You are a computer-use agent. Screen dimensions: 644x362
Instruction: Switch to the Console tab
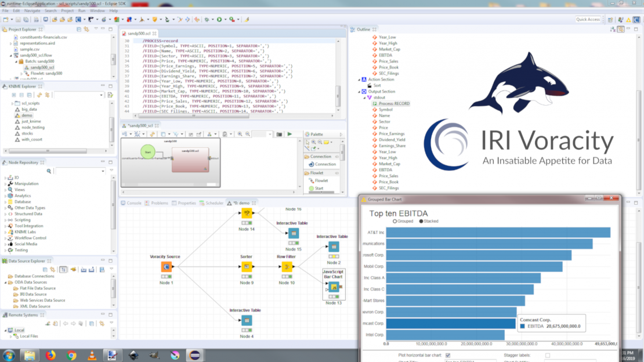click(x=132, y=203)
